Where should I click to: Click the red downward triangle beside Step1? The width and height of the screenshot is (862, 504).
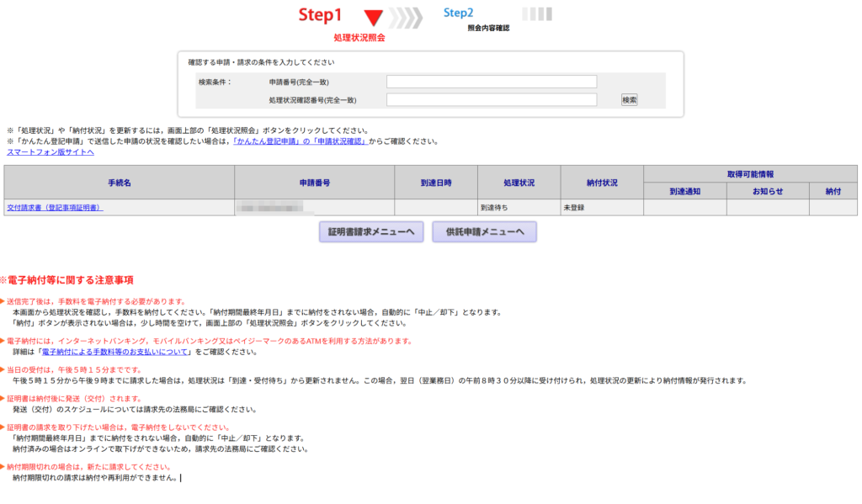[374, 18]
